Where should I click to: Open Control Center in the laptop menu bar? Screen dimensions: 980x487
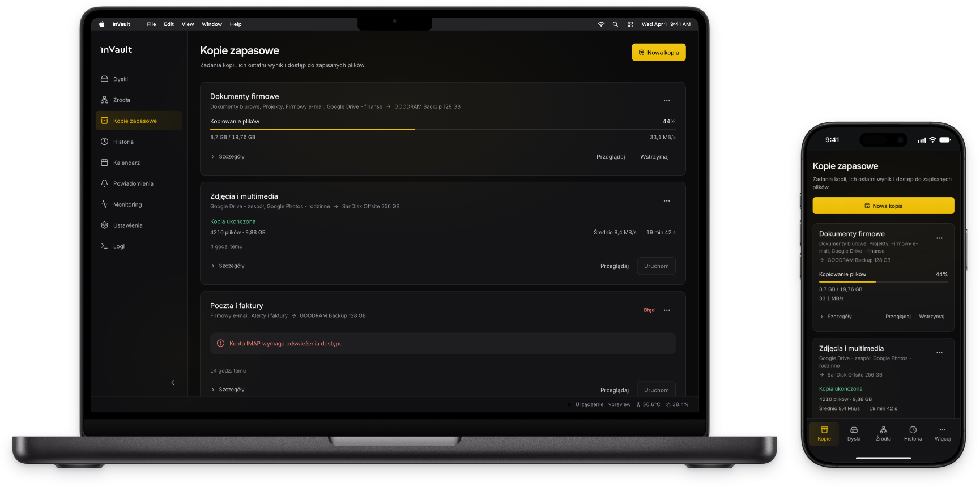coord(630,24)
